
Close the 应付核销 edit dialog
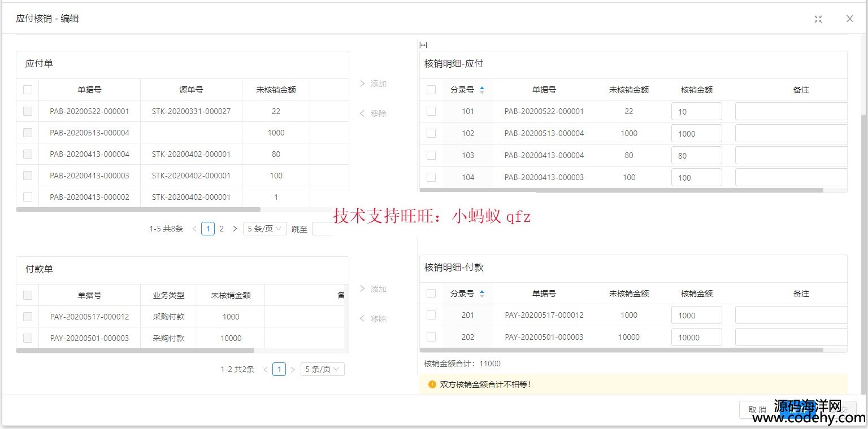pos(849,19)
